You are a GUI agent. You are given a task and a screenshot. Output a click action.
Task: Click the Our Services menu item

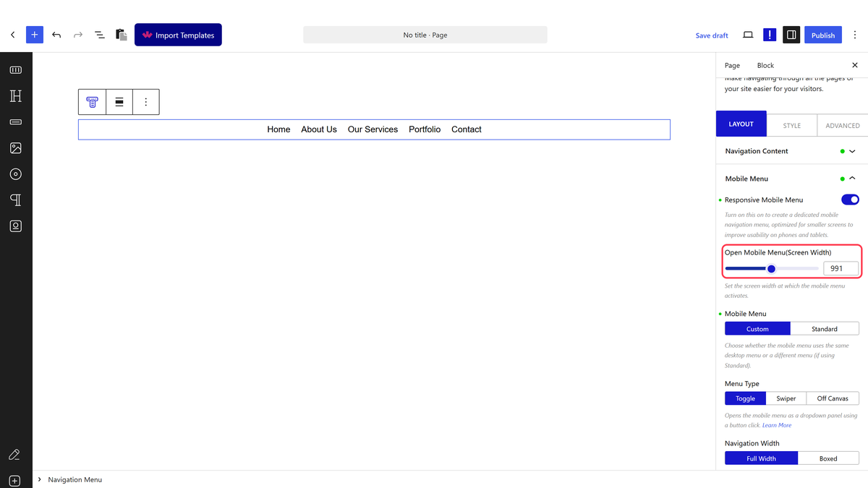pos(373,129)
